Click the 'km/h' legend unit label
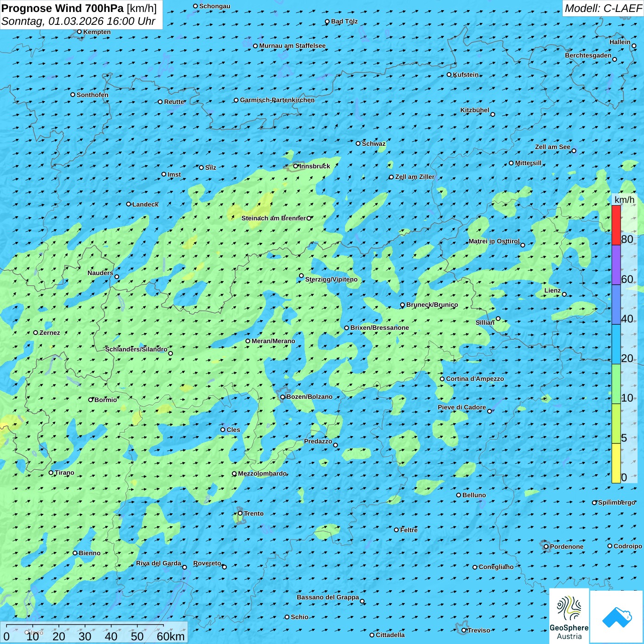 pyautogui.click(x=624, y=199)
